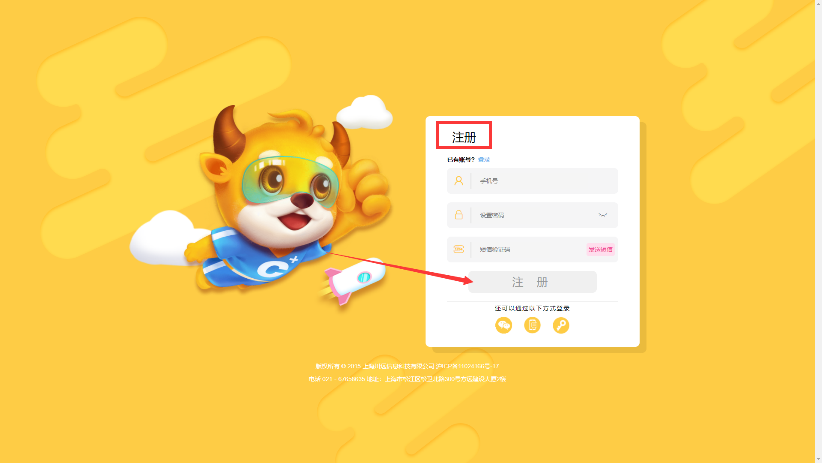The width and height of the screenshot is (822, 463).
Task: Open the blue login link beside 已有账号
Action: pyautogui.click(x=484, y=159)
